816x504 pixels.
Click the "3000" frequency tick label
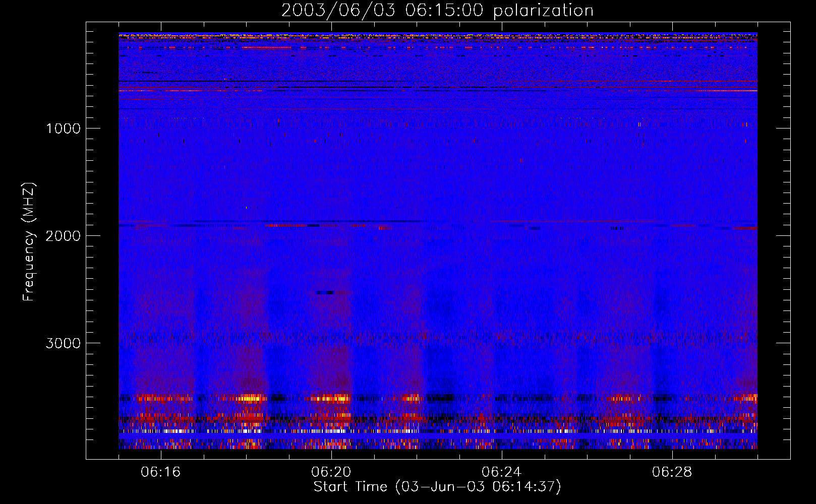pos(63,343)
